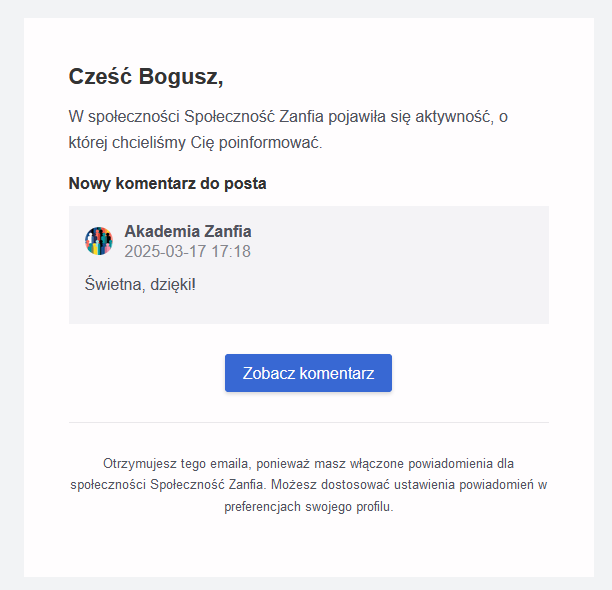
Task: Click the Akademia Zanfia avatar image
Action: coord(99,241)
